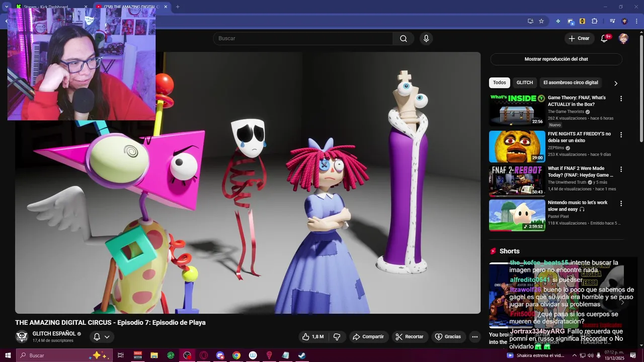Close the Kick Dashboard tab
The image size is (644, 362).
click(x=86, y=7)
